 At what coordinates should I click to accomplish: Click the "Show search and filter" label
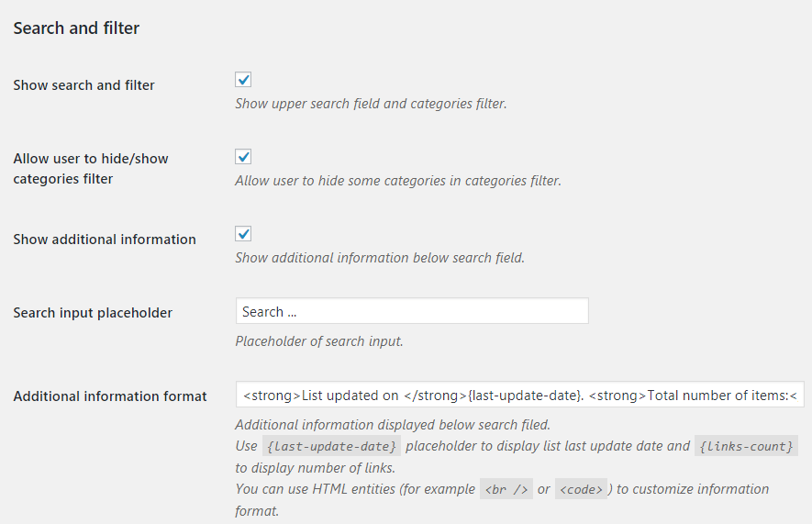pos(83,85)
